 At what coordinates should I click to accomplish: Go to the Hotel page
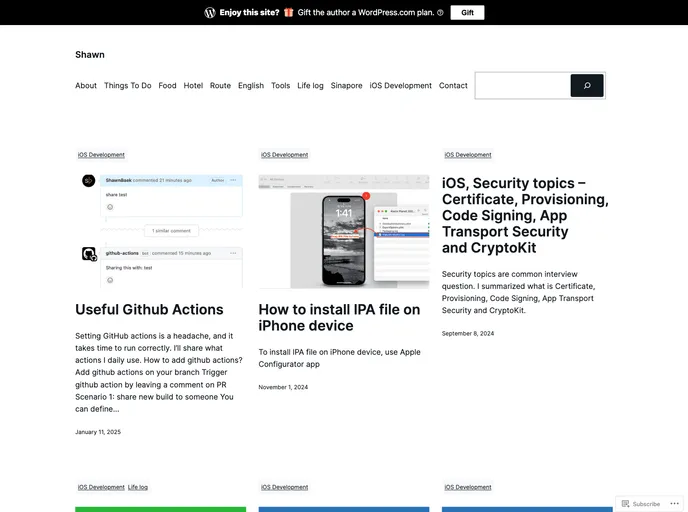(x=193, y=86)
